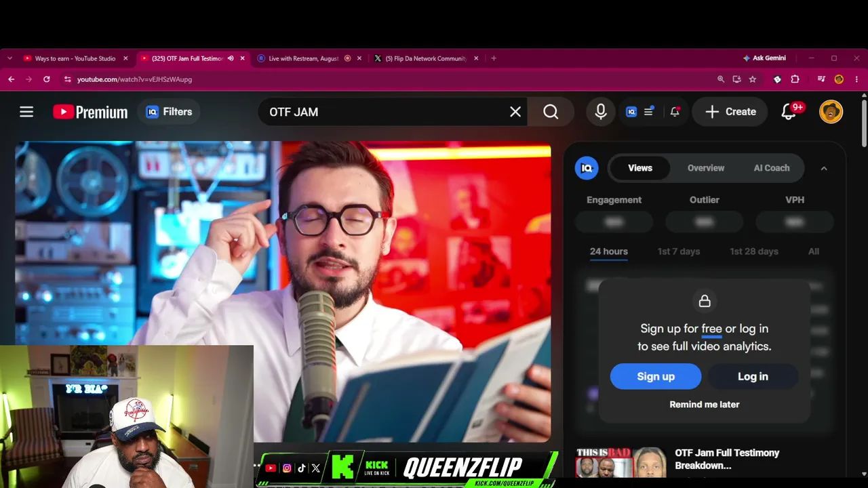Switch to the Overview tab in vidIQ panel
The width and height of the screenshot is (868, 488).
pos(706,168)
